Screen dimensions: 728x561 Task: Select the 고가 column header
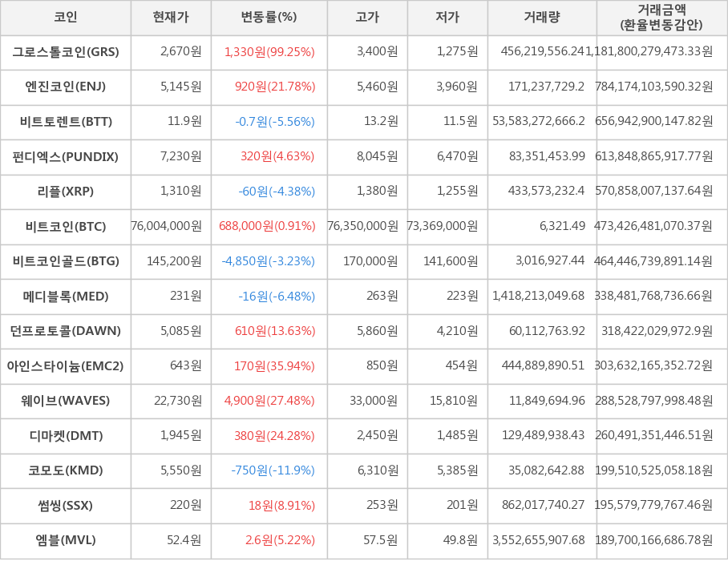tap(367, 17)
